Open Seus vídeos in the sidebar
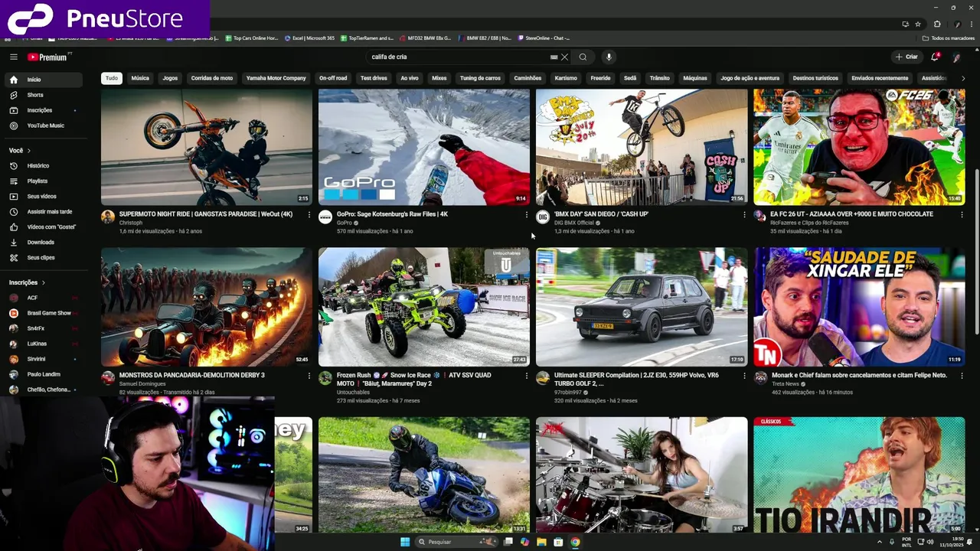Screen dimensions: 980x551 [x=42, y=196]
